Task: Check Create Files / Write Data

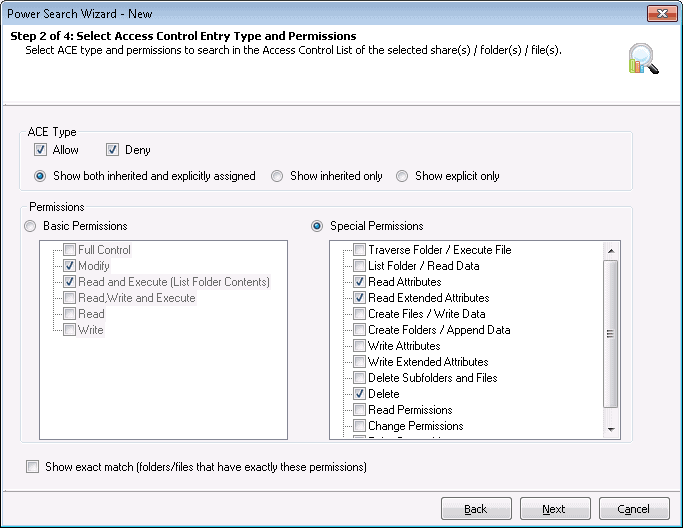Action: pyautogui.click(x=359, y=314)
